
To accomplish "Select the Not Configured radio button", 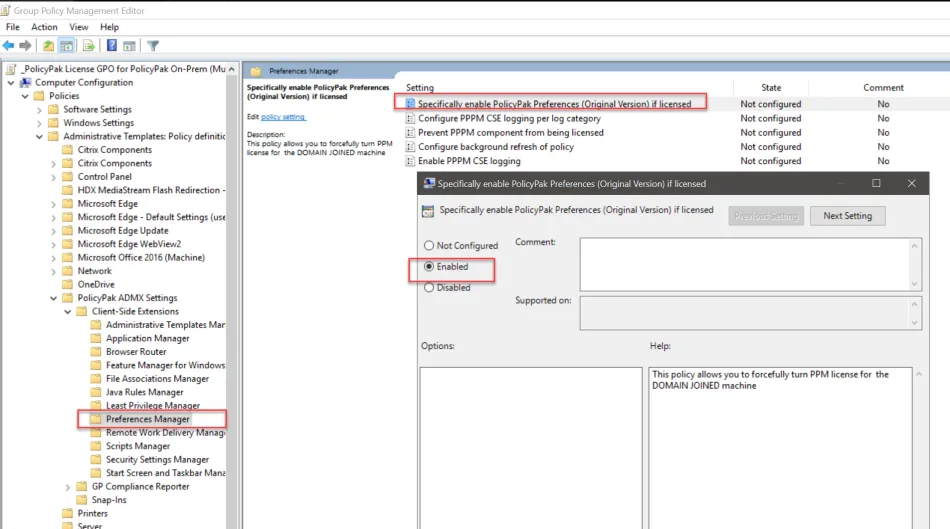I will click(x=430, y=246).
